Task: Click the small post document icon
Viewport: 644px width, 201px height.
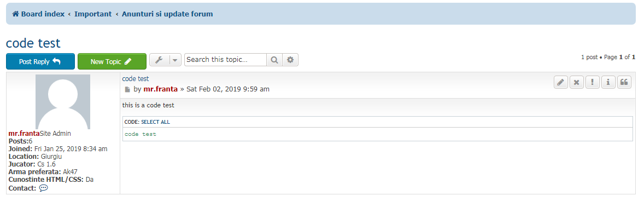Action: [127, 89]
